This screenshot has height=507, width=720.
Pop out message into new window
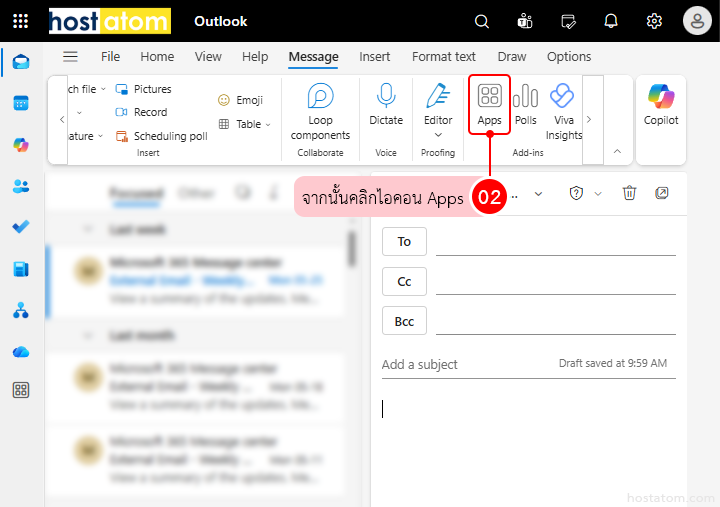662,193
